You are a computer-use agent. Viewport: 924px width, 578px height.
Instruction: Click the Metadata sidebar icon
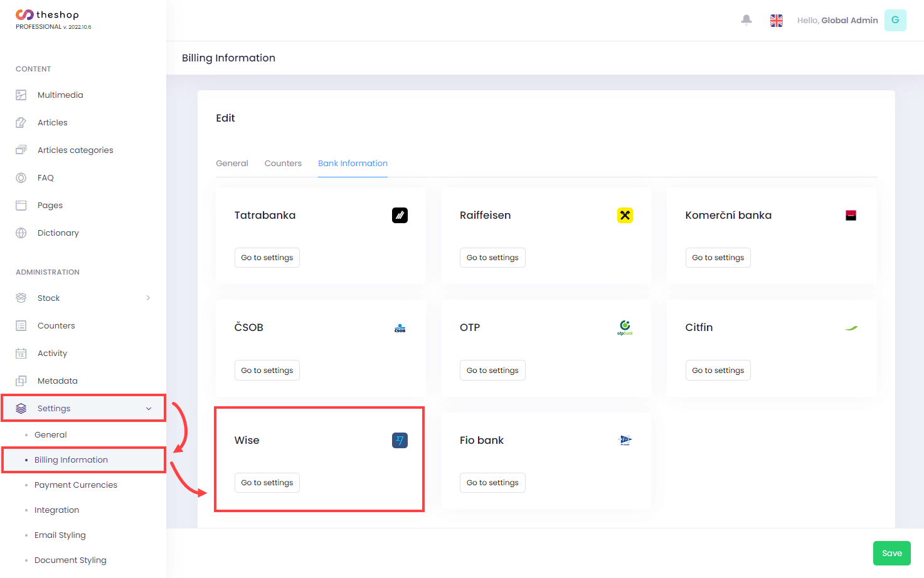[21, 381]
